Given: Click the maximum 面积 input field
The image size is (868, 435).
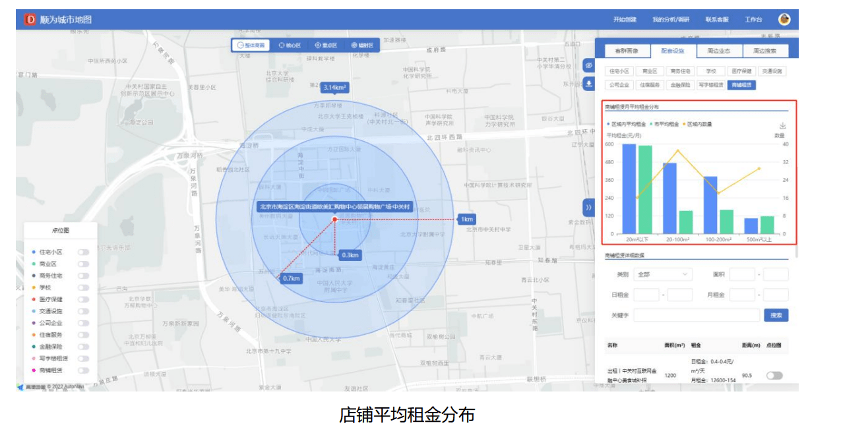Looking at the screenshot, I should click(776, 274).
